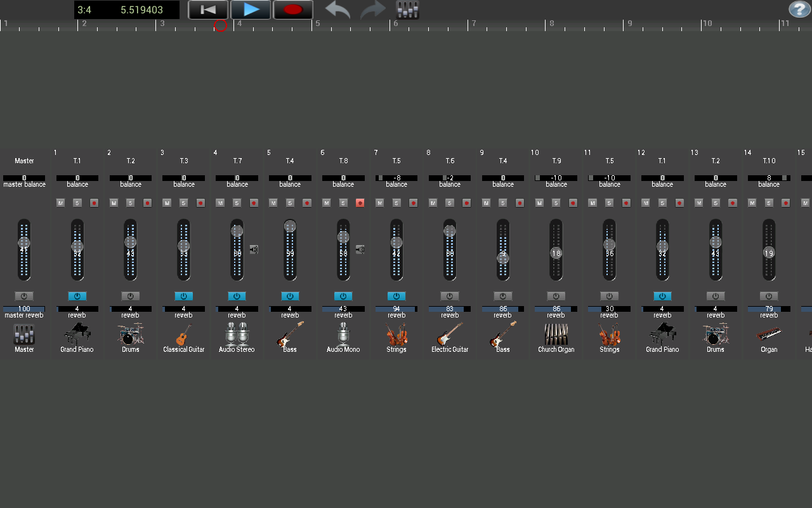Select the Electric Guitar icon on track T.6
The width and height of the screenshot is (812, 508).
click(x=450, y=335)
